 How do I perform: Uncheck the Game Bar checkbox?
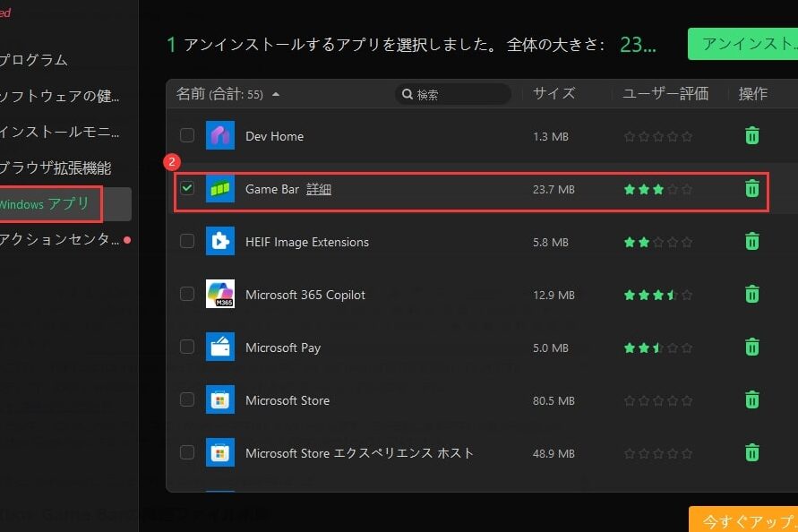tap(187, 188)
